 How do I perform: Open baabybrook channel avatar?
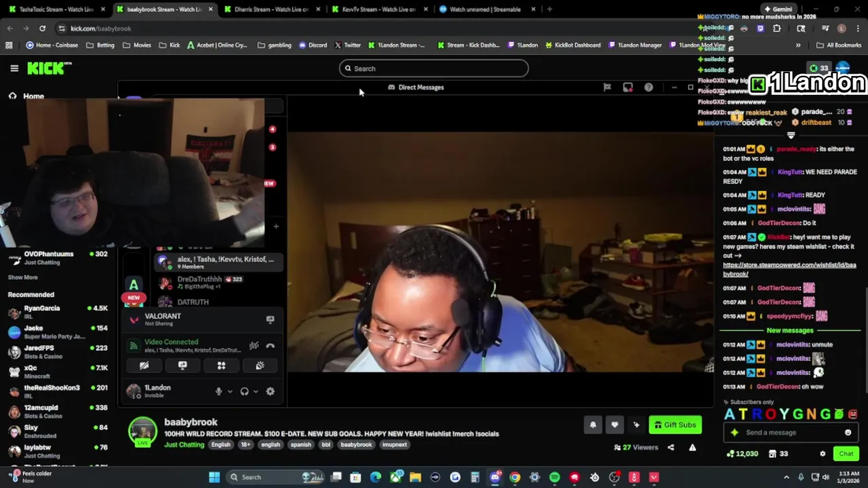click(142, 431)
